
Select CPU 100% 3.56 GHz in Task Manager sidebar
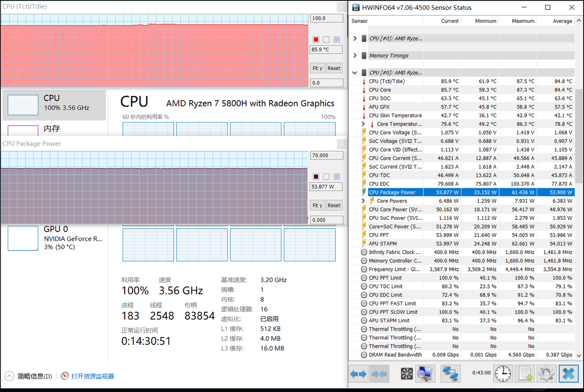click(x=54, y=105)
